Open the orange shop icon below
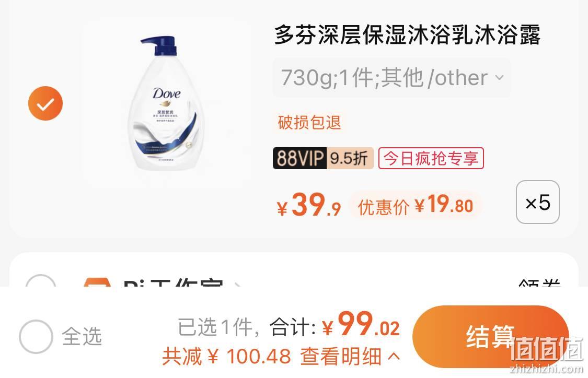 97,282
